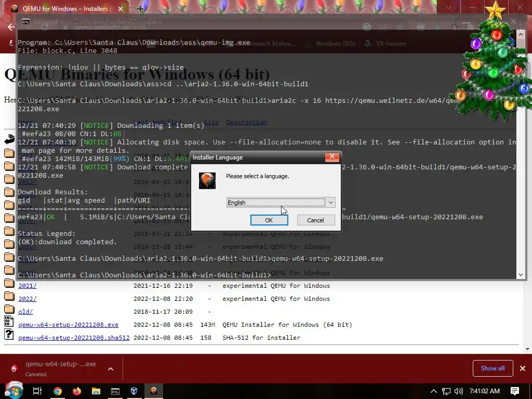The width and height of the screenshot is (532, 399).
Task: Open the 2021/ directory link
Action: pyautogui.click(x=28, y=286)
